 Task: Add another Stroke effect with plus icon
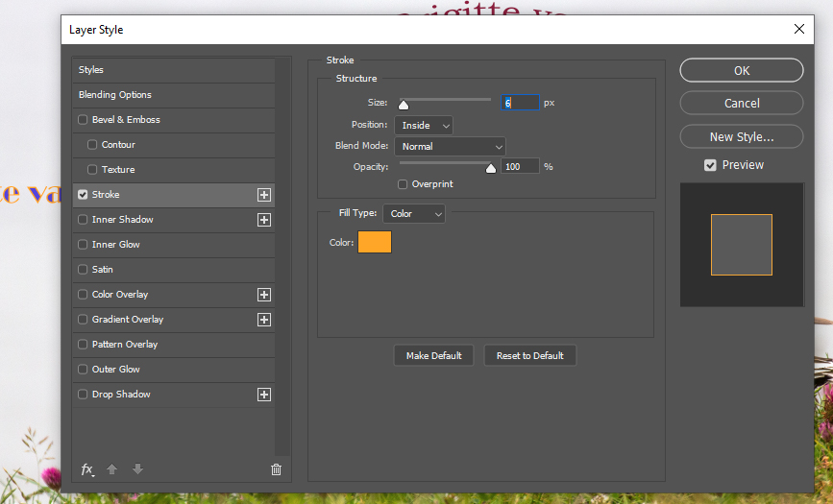[x=264, y=195]
